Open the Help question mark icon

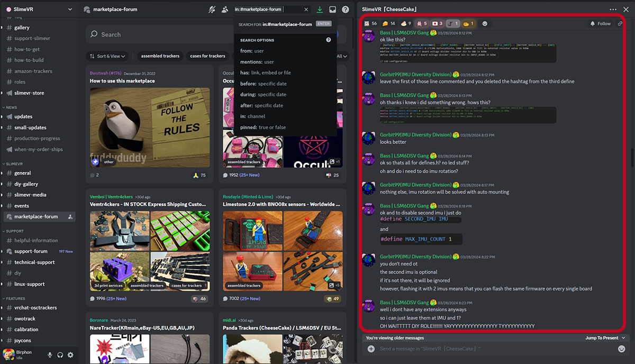[x=346, y=10]
